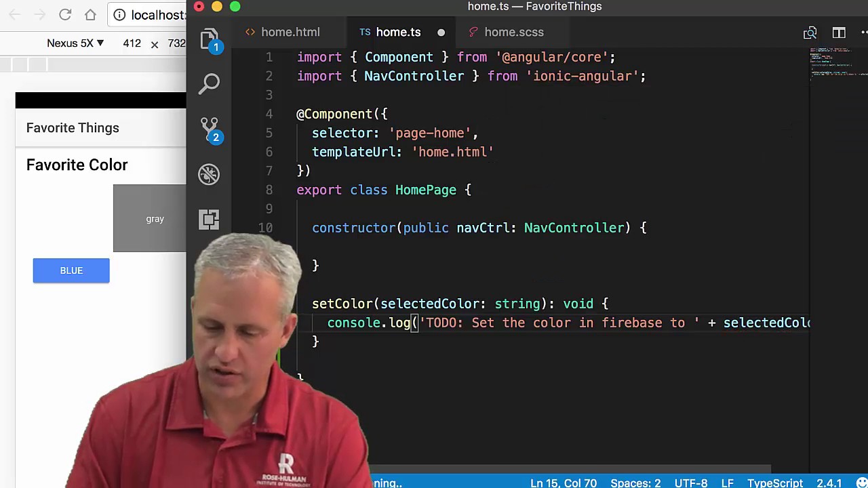The width and height of the screenshot is (868, 488).
Task: Change line ending via LF status item
Action: pos(728,483)
